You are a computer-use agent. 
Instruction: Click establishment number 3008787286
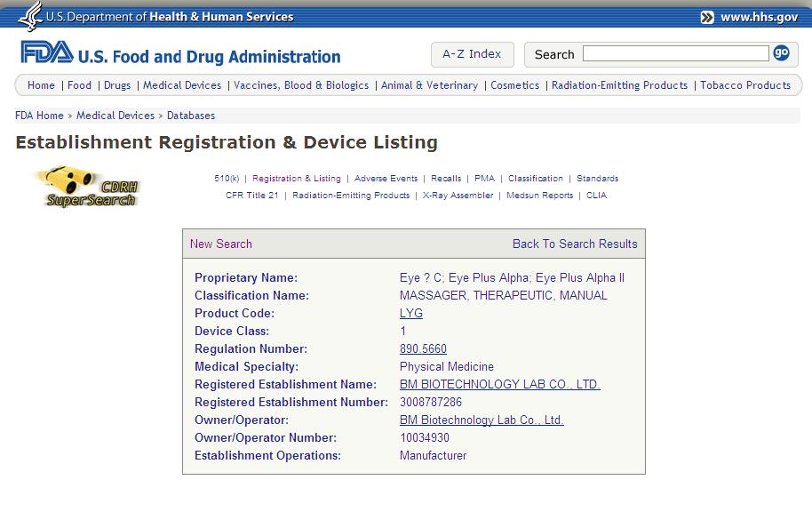pos(431,402)
